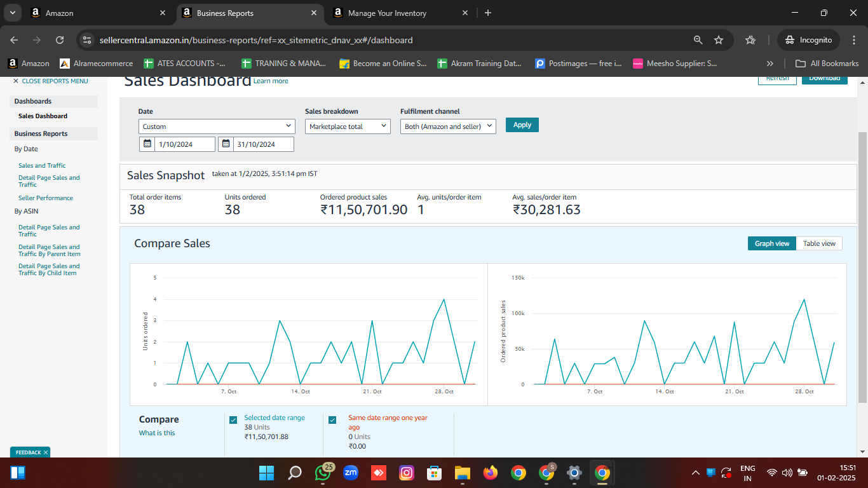868x488 pixels.
Task: Open taskbar Search
Action: (295, 473)
